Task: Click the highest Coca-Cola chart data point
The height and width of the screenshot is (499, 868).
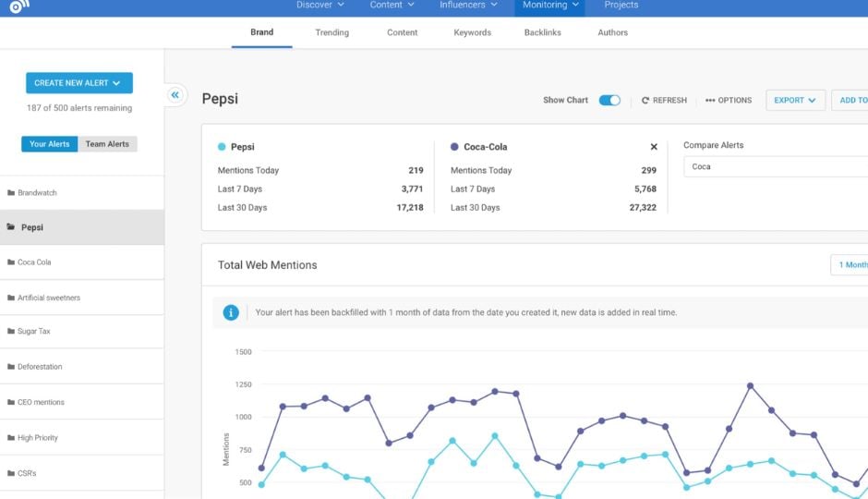Action: (750, 386)
